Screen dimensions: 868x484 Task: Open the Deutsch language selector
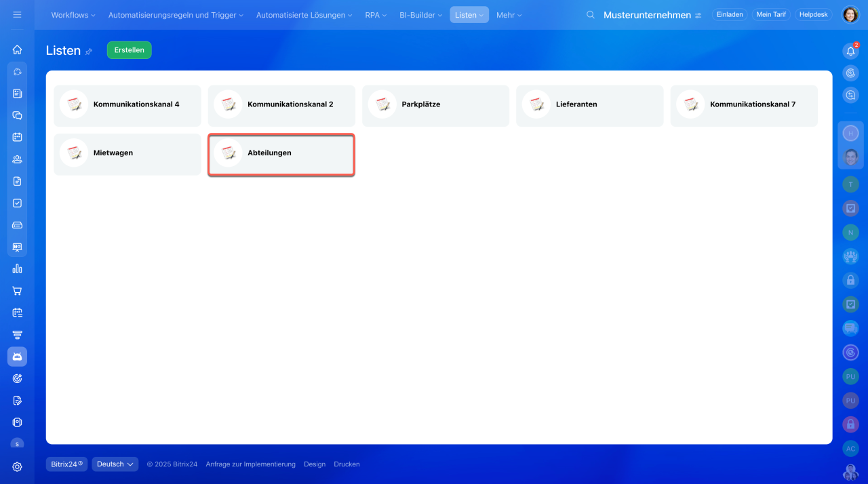pyautogui.click(x=115, y=464)
